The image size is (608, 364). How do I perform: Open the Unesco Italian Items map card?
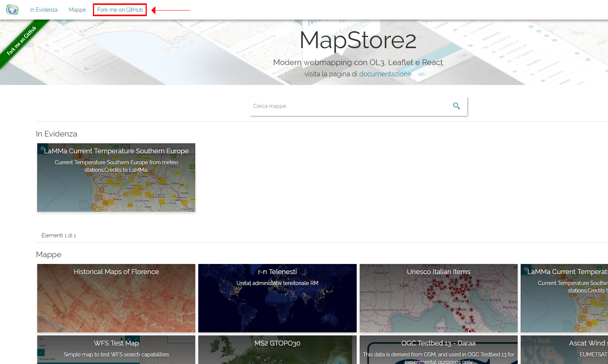click(439, 298)
